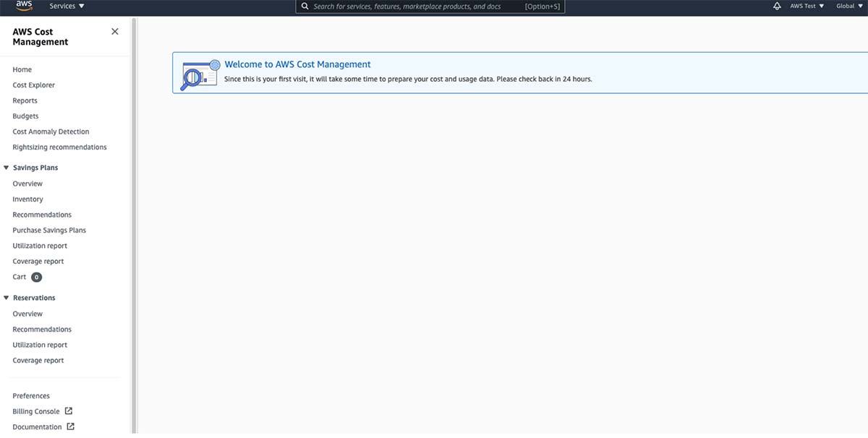This screenshot has width=868, height=438.
Task: Open Rightsizing recommendations page
Action: (x=59, y=147)
